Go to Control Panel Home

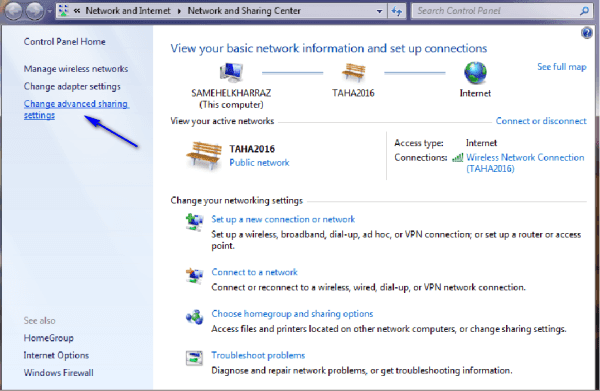click(64, 42)
